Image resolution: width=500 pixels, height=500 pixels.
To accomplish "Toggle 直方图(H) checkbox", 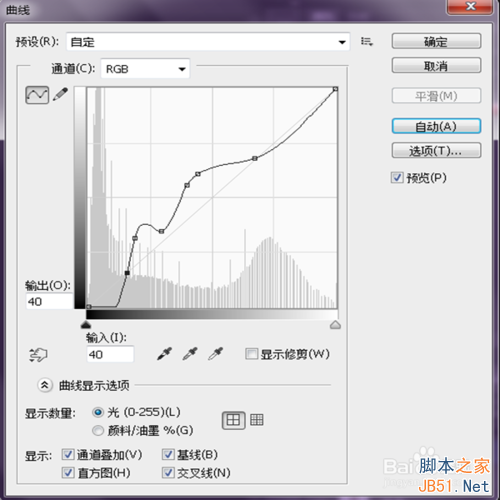I will [68, 472].
